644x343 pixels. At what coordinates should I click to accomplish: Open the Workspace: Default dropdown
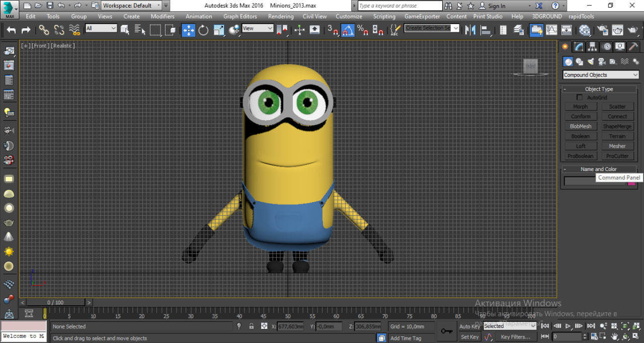click(131, 6)
